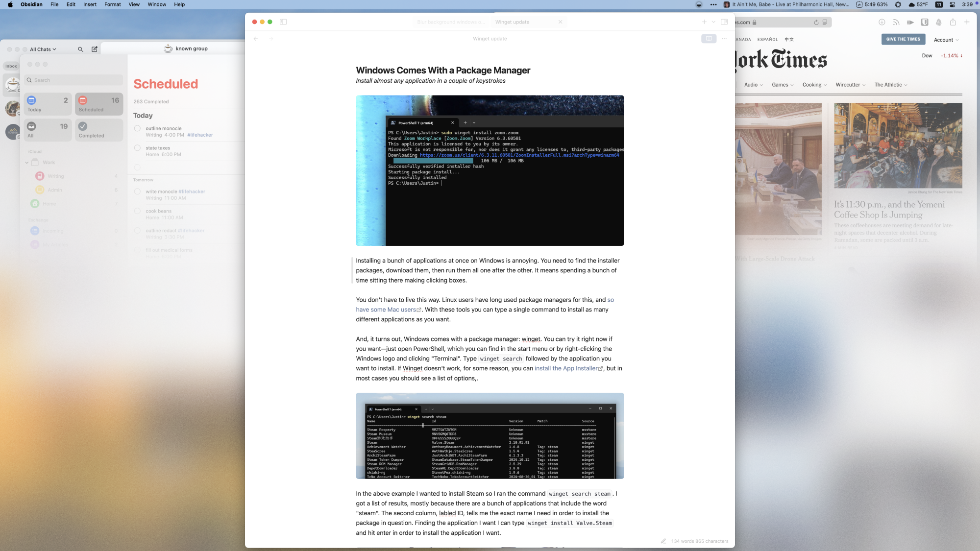This screenshot has height=551, width=980.
Task: Open the Help menu
Action: pyautogui.click(x=179, y=4)
